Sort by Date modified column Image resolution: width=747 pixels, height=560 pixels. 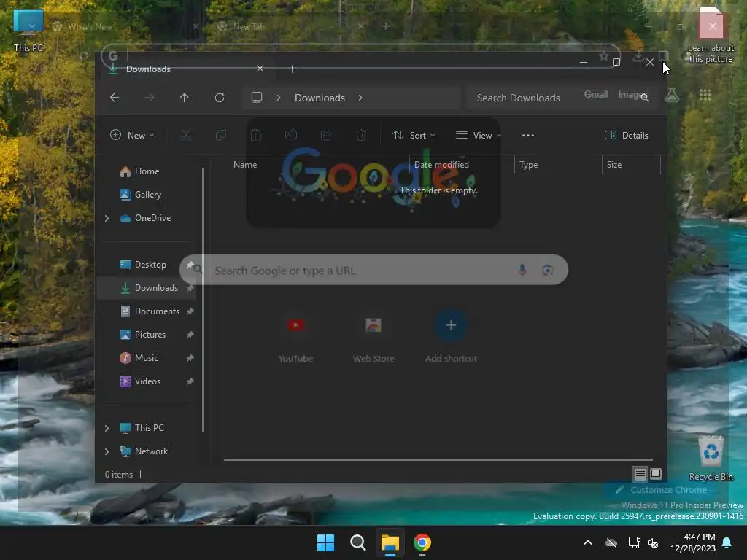[441, 165]
